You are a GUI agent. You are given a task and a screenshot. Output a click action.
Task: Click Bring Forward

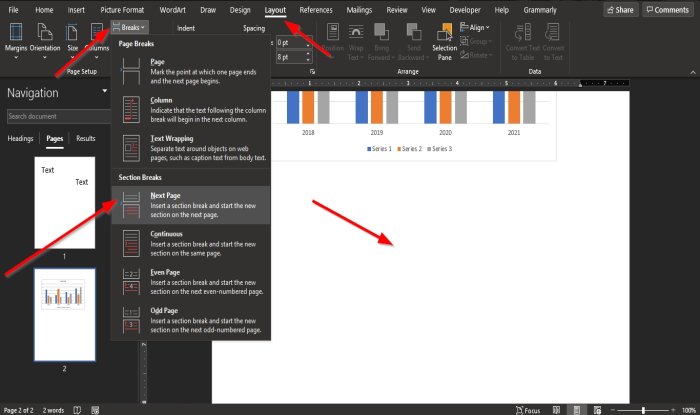(x=381, y=42)
